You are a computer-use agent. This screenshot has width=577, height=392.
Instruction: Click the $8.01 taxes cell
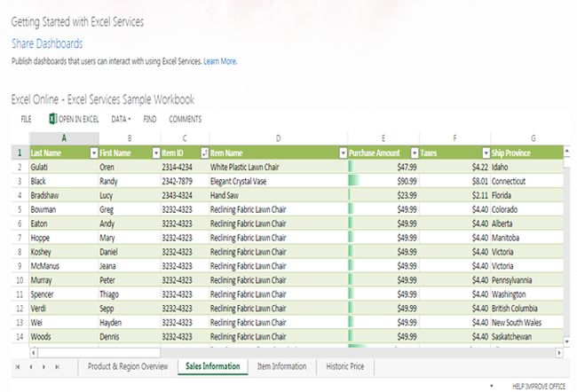454,181
